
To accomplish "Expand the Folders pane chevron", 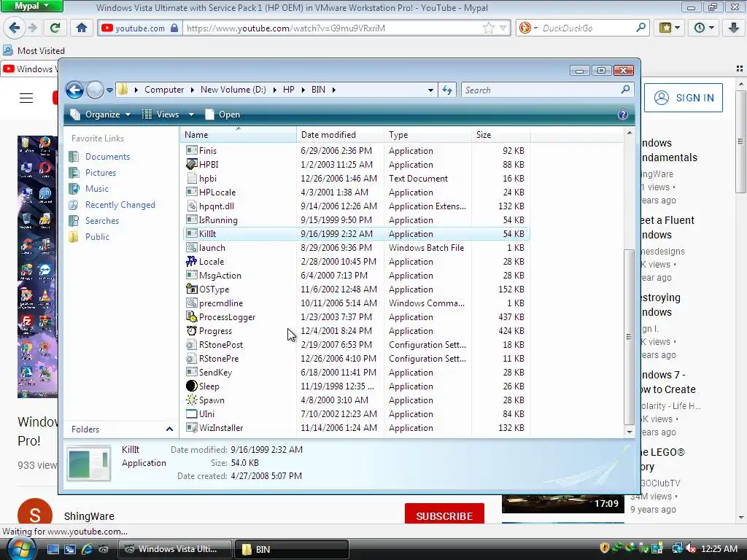I will 169,429.
